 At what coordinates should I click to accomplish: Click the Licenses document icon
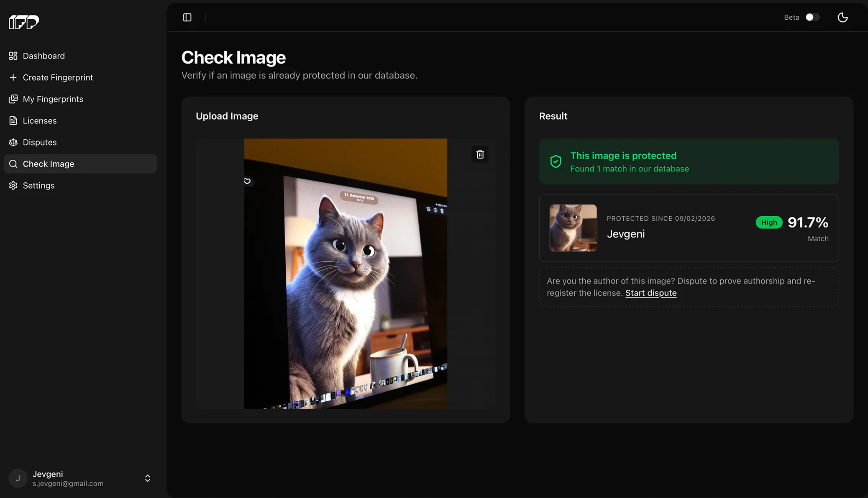coord(13,121)
